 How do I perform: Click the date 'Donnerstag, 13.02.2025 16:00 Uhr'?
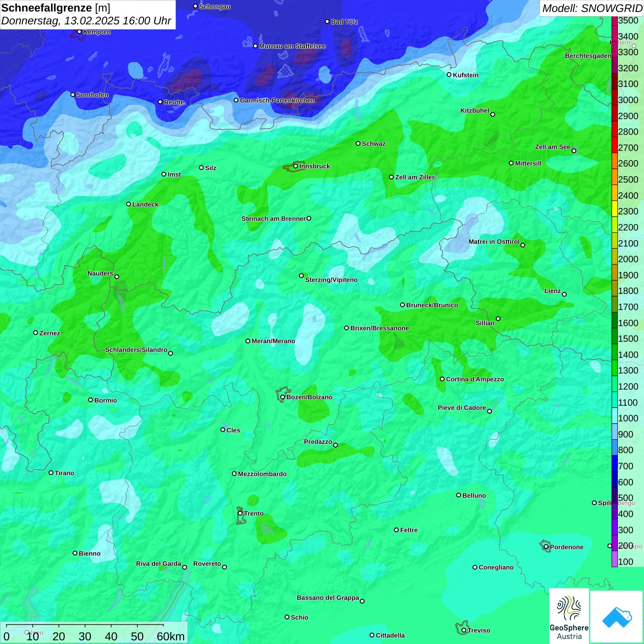tap(86, 21)
